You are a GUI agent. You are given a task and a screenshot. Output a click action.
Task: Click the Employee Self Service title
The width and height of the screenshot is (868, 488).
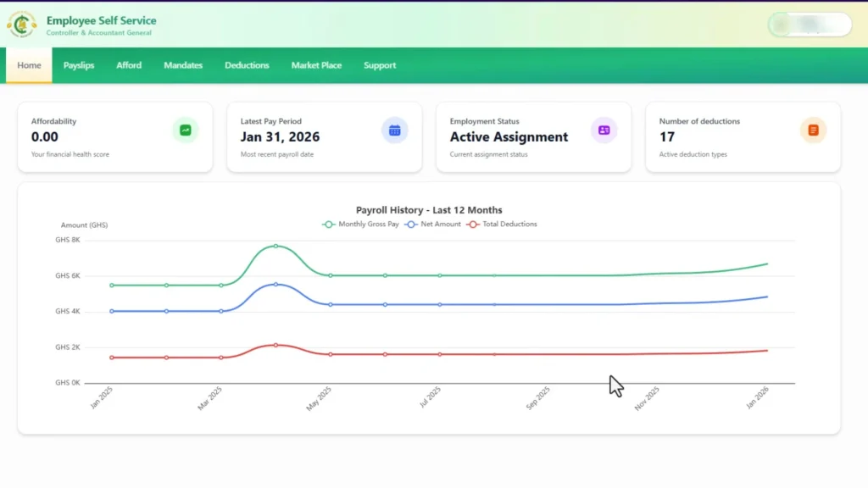(102, 20)
